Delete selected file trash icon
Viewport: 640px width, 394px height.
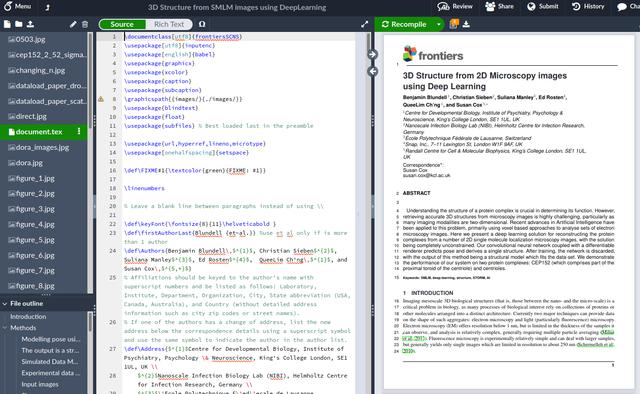(x=85, y=24)
